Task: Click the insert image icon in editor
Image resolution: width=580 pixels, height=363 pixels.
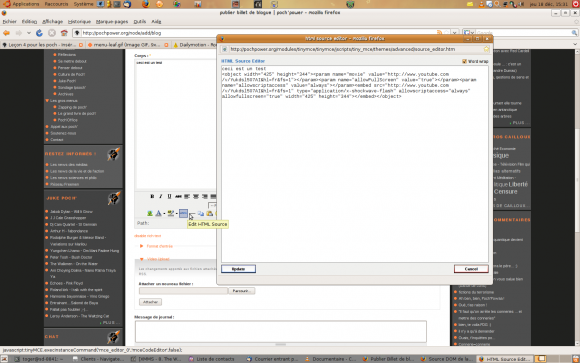Action: point(150,214)
